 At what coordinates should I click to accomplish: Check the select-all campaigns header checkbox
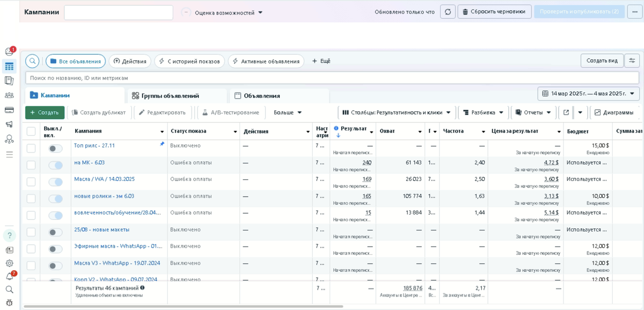[x=31, y=131]
